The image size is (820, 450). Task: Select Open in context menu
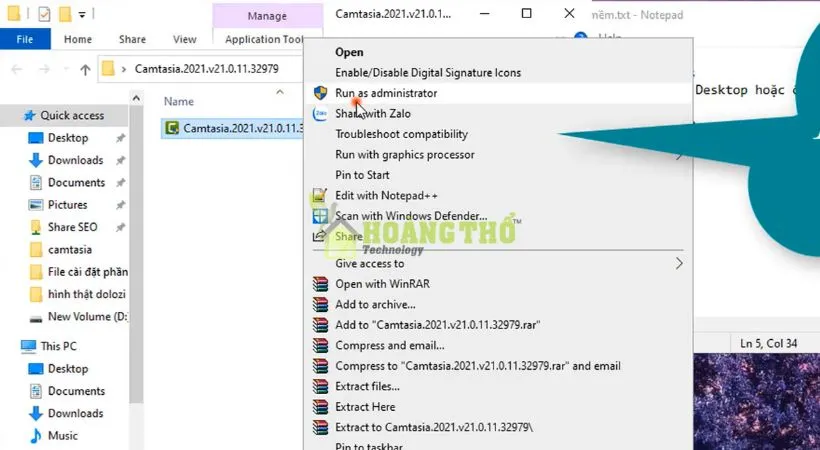coord(349,52)
